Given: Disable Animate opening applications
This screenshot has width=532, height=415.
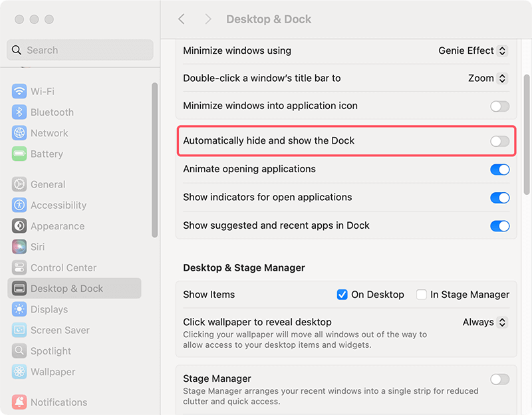Looking at the screenshot, I should (499, 170).
